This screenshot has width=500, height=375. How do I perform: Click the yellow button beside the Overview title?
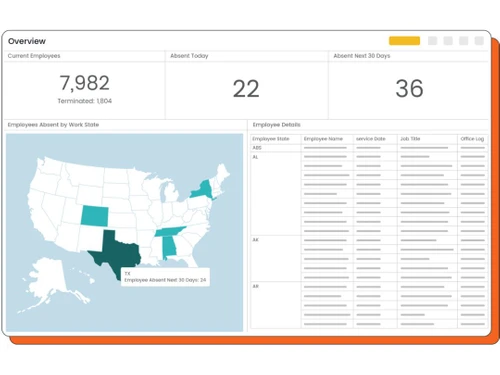[x=404, y=41]
